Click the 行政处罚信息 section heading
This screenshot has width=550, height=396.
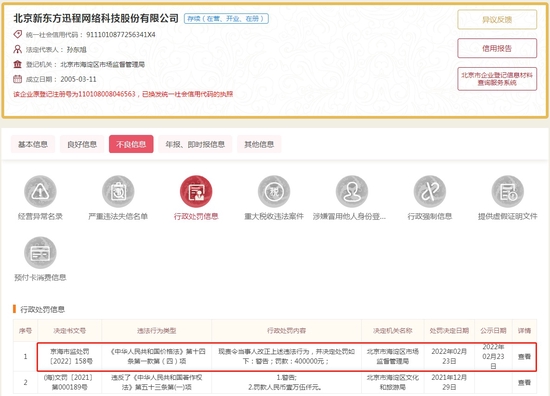[x=42, y=309]
